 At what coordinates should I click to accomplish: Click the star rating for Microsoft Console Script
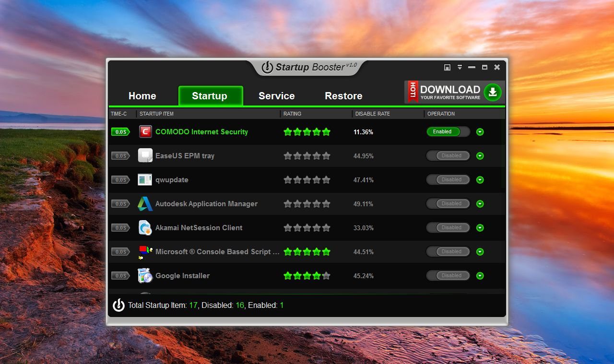click(307, 252)
